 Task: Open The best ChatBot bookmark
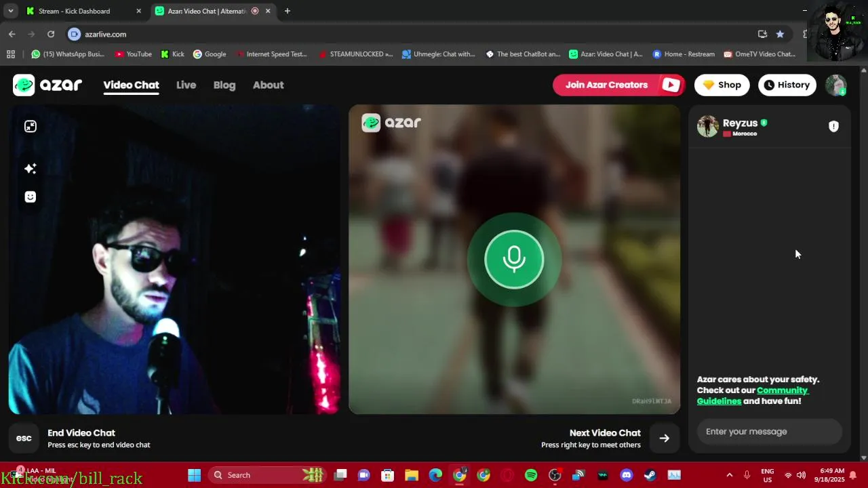(x=523, y=54)
